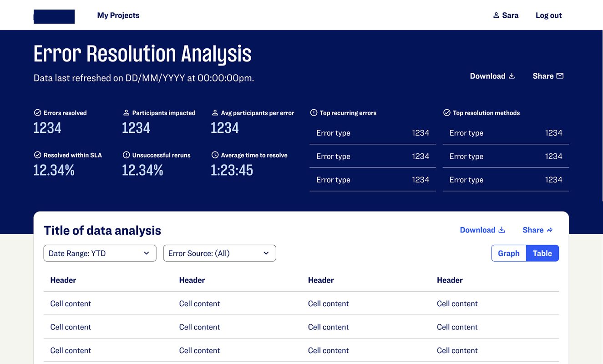Click the Share link in the dark banner
The image size is (603, 364).
pos(548,76)
